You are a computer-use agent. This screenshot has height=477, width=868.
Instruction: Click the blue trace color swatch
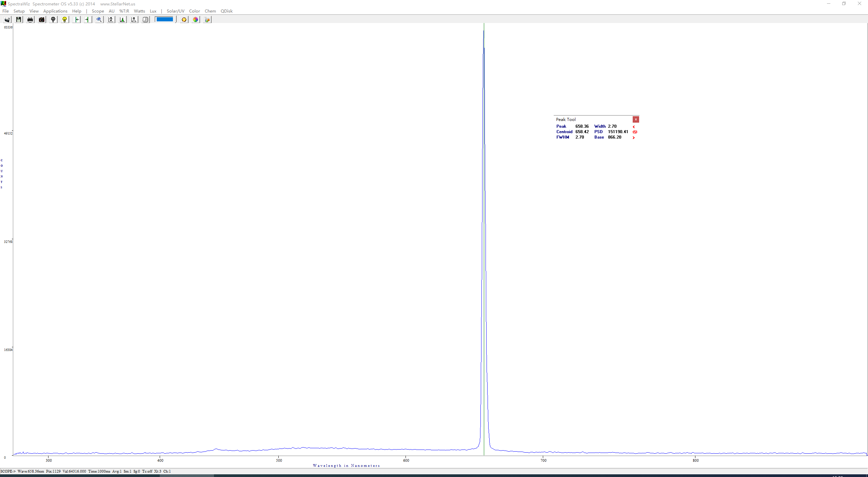(x=164, y=19)
